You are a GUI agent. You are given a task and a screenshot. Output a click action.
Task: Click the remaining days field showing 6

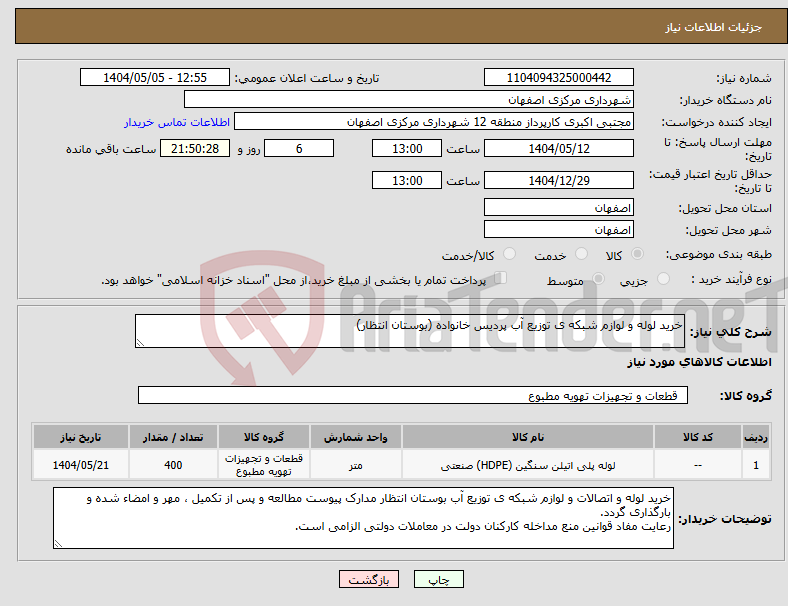[299, 148]
